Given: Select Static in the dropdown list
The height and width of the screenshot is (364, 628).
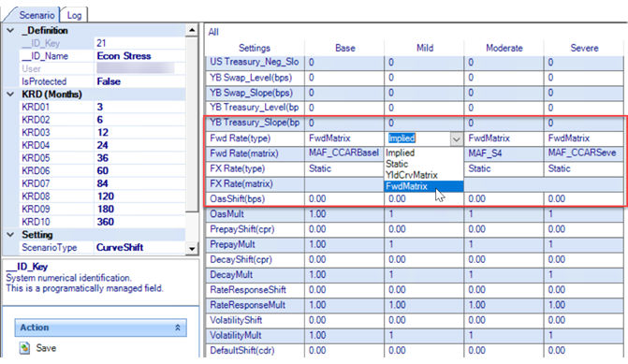Looking at the screenshot, I should pos(397,164).
